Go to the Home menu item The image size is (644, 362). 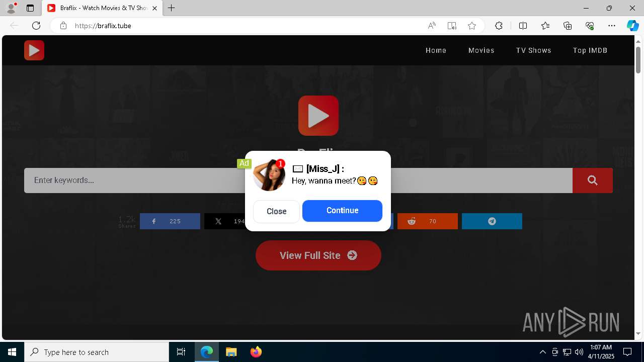point(436,50)
